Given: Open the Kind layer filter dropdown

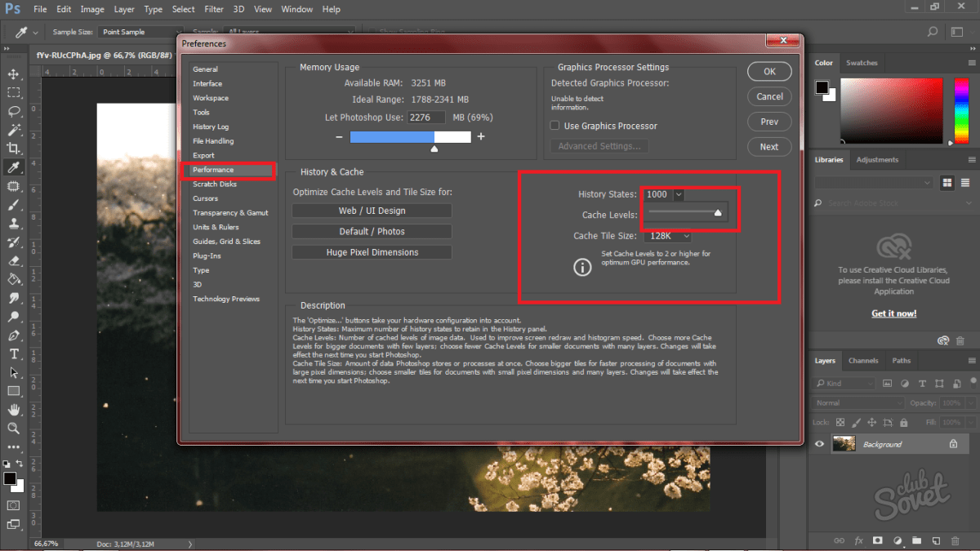Looking at the screenshot, I should [x=844, y=383].
